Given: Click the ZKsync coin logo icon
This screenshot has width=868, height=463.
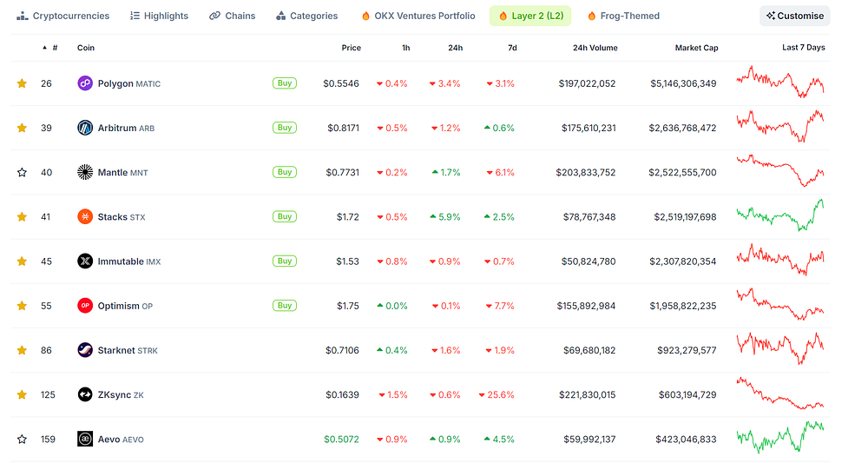Looking at the screenshot, I should point(85,394).
